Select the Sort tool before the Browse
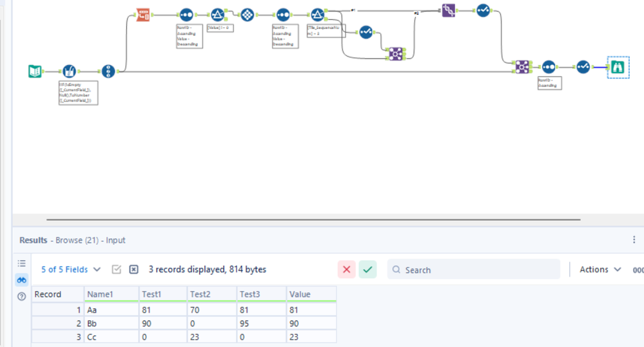644x347 pixels. pyautogui.click(x=549, y=67)
